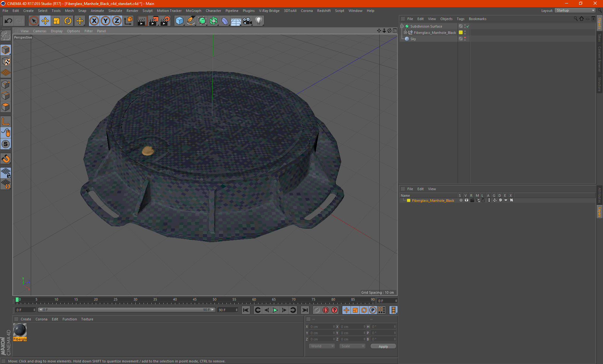Click the Play Forward button
This screenshot has height=364, width=603.
pos(275,310)
